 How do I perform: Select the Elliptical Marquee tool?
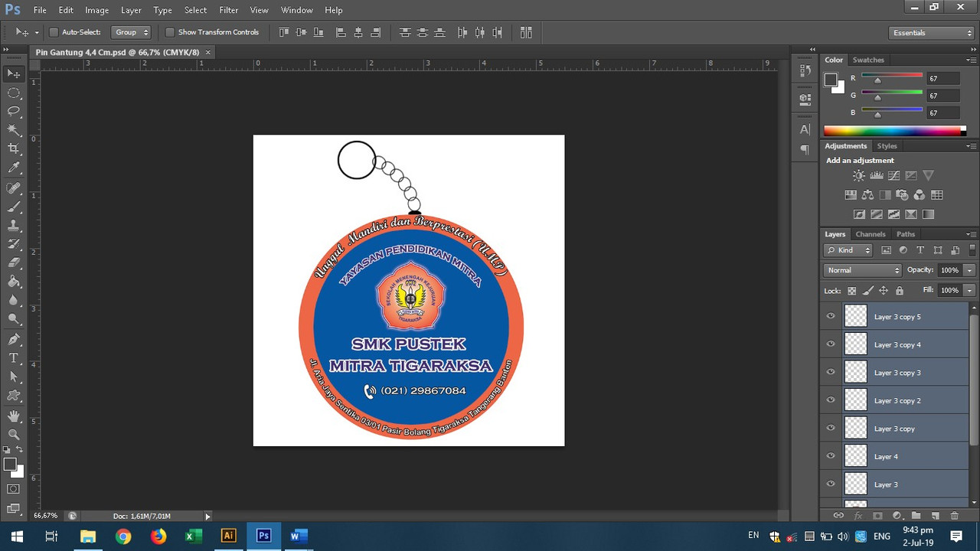point(14,93)
